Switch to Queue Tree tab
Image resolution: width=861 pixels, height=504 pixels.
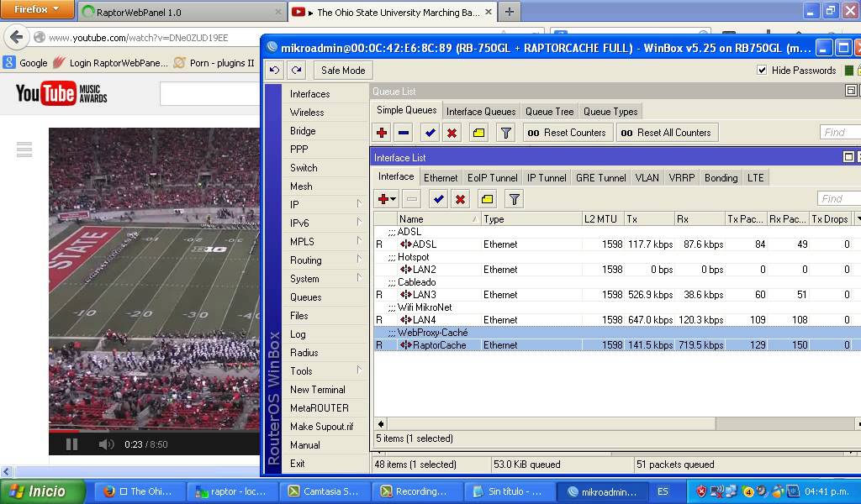pyautogui.click(x=550, y=112)
